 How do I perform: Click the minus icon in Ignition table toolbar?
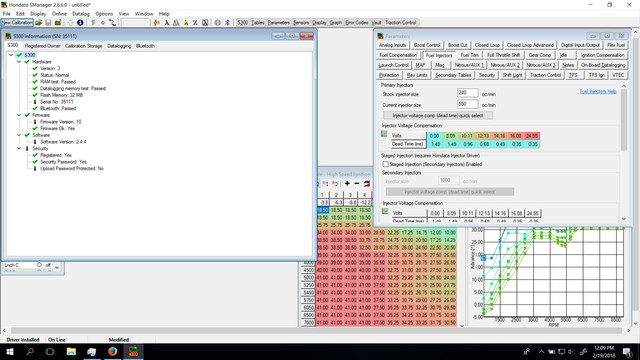357,184
